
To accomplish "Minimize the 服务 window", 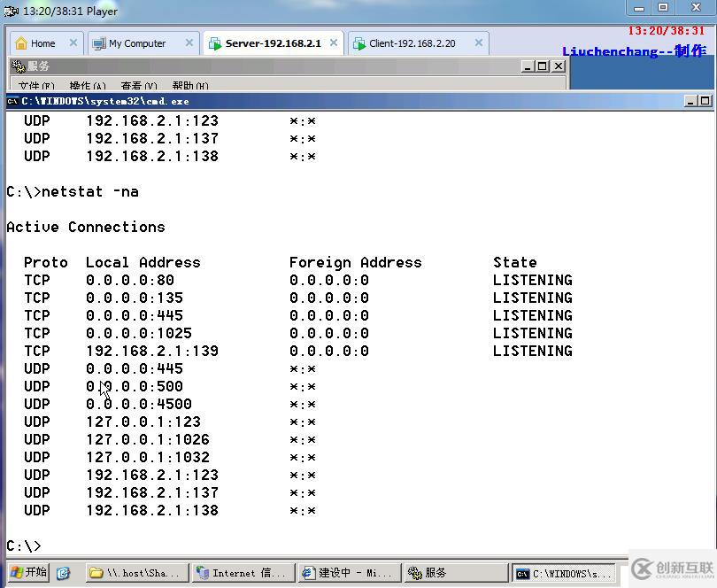I will pyautogui.click(x=528, y=66).
